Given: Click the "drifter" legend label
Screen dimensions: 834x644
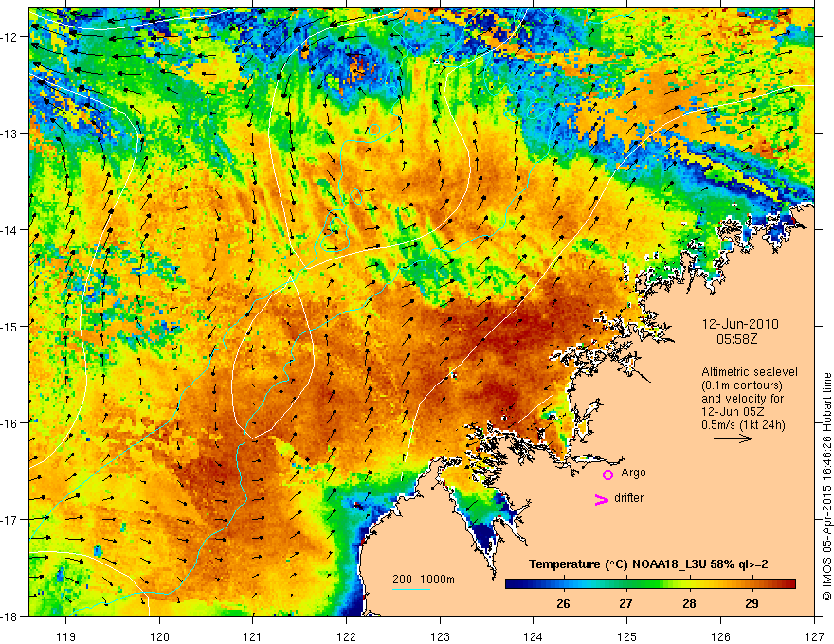Looking at the screenshot, I should pos(628,498).
